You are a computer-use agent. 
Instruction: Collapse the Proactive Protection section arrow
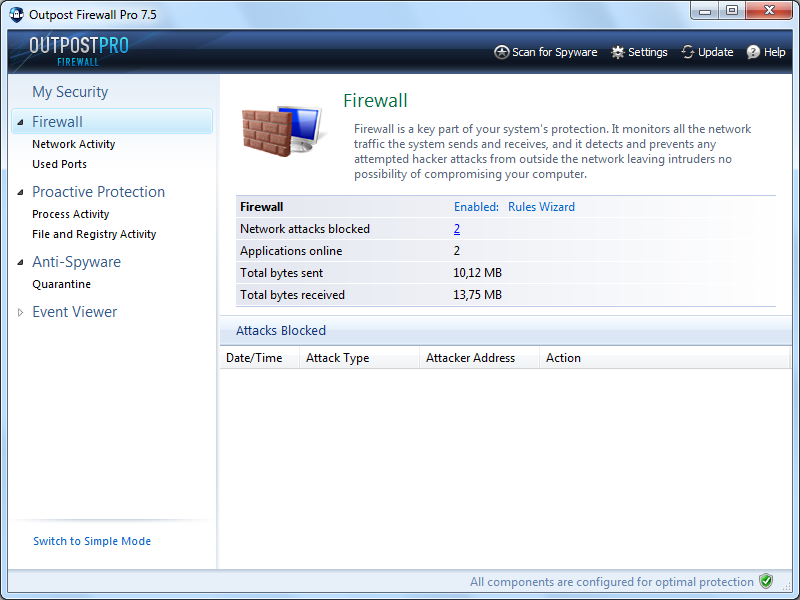20,192
